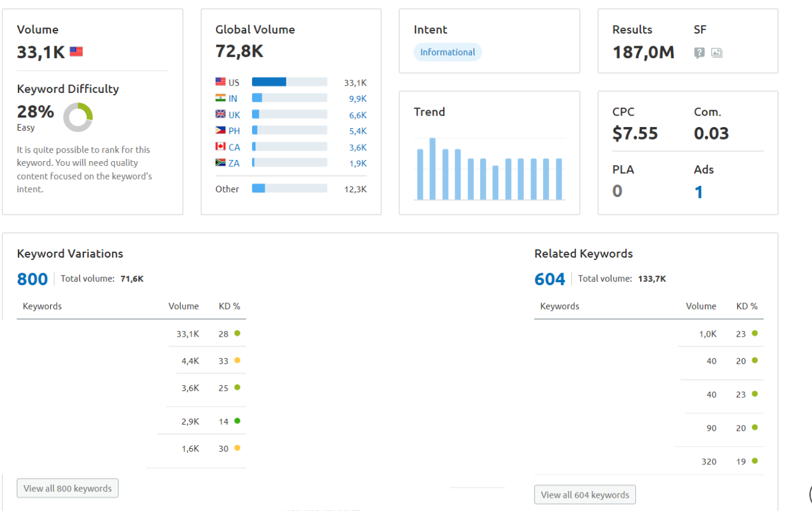This screenshot has width=812, height=511.
Task: Click the UK flag in Global Volume list
Action: coord(220,114)
